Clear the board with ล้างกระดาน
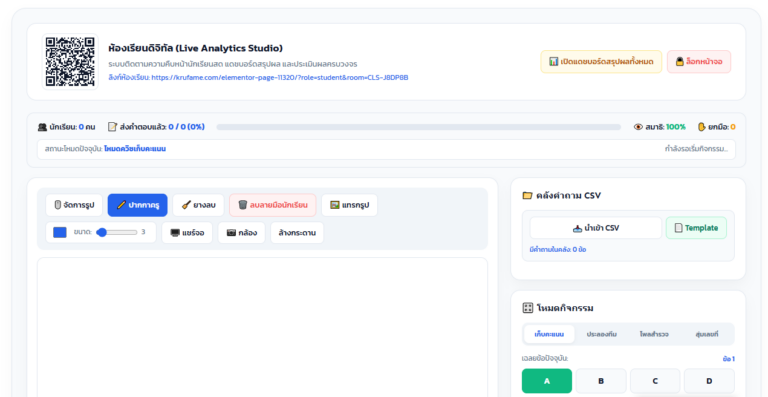768x397 pixels. [x=297, y=233]
